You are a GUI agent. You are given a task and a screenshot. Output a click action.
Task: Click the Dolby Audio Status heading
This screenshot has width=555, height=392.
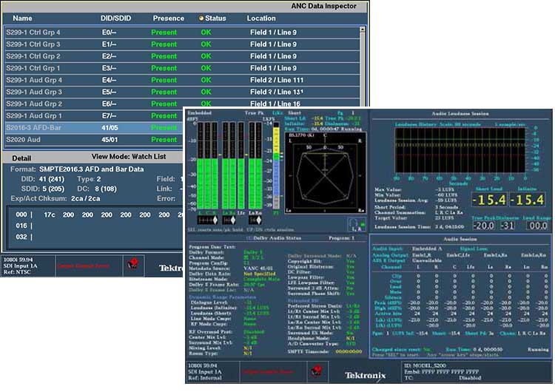pyautogui.click(x=277, y=238)
